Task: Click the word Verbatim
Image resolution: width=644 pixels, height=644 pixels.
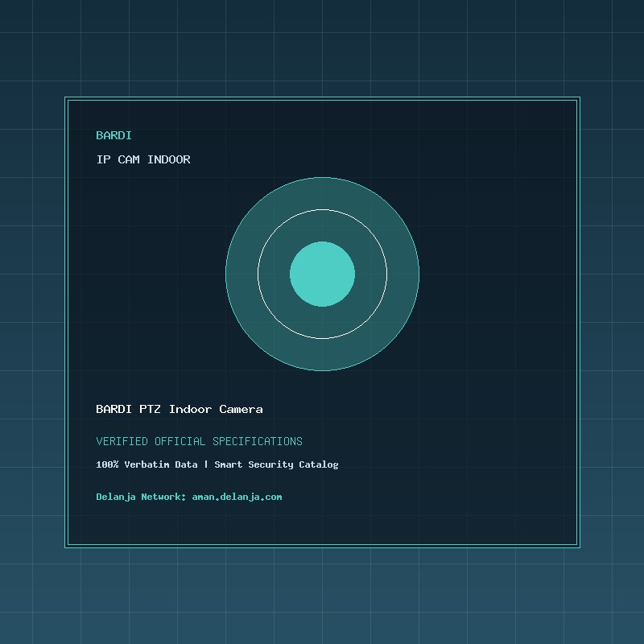Action: 147,464
